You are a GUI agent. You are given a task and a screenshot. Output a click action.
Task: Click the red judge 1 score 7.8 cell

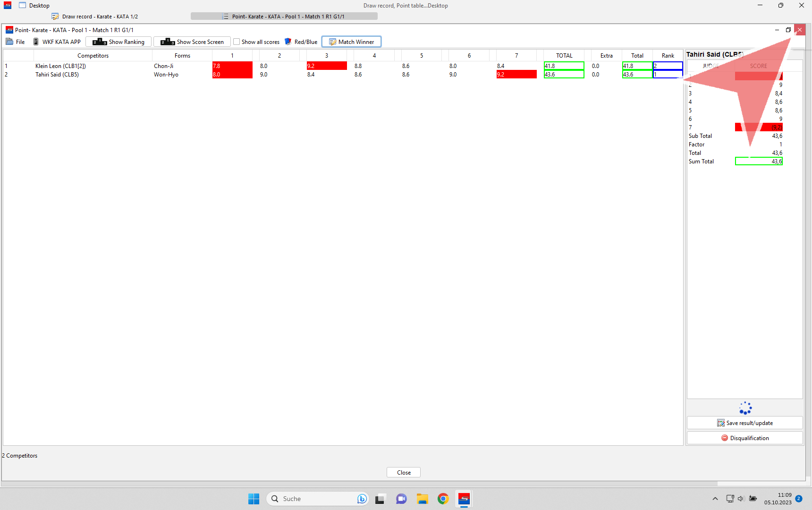pos(232,66)
